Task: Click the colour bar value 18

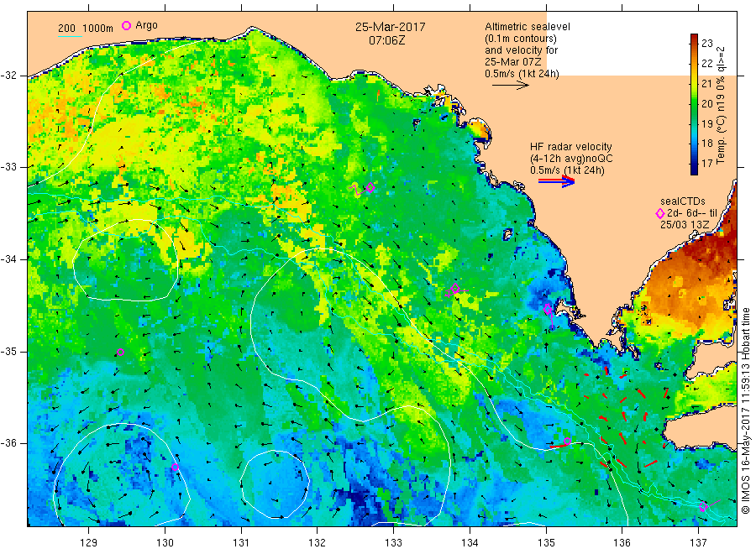Action: 706,143
